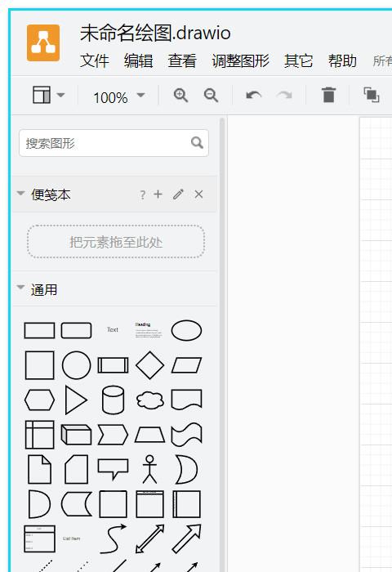Close the 便笺本 scratchpad section
Screen dimensions: 392x572
pos(198,194)
